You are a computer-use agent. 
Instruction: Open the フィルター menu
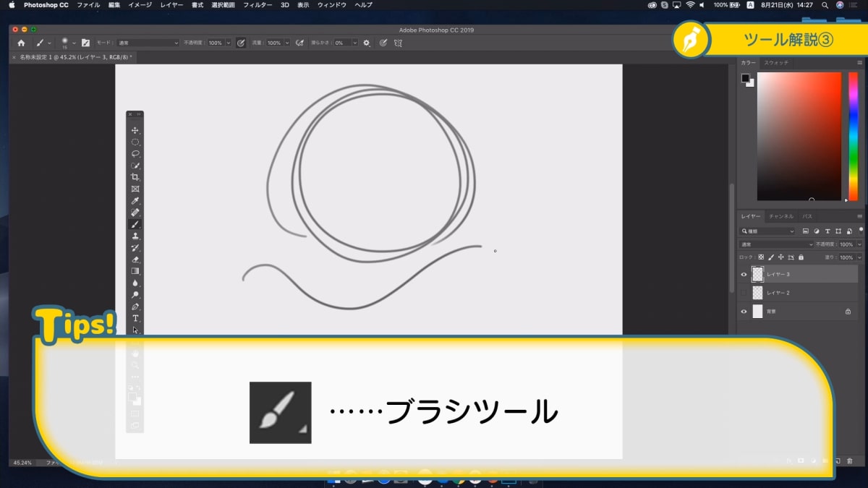tap(258, 5)
